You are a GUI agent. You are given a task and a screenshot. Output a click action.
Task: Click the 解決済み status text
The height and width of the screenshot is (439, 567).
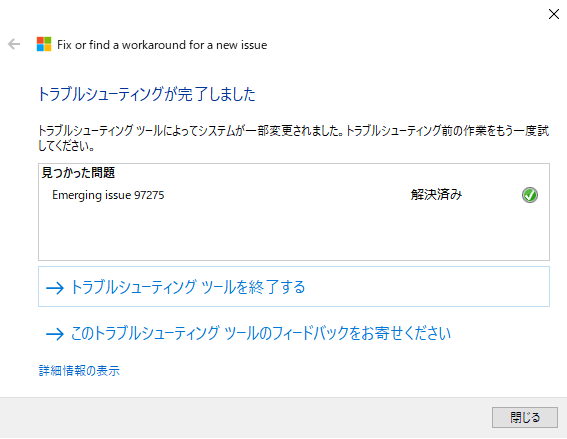[436, 195]
